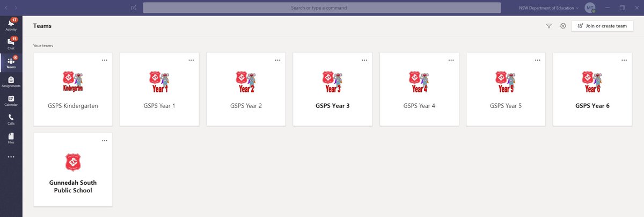The width and height of the screenshot is (644, 217).
Task: Click the Your teams section label
Action: pos(43,46)
